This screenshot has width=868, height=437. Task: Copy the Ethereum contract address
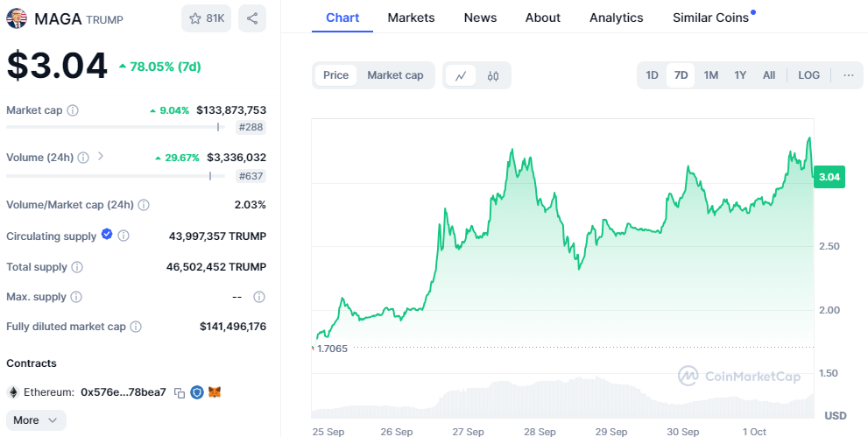(180, 392)
